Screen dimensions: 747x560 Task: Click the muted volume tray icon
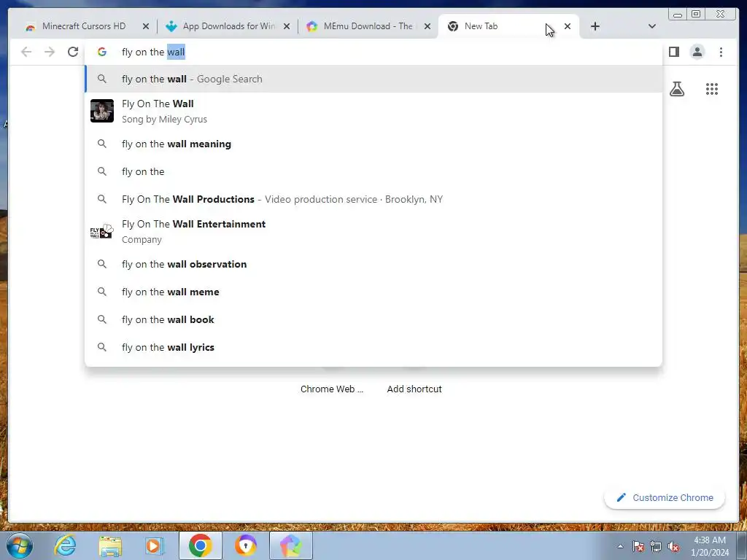[x=673, y=547]
